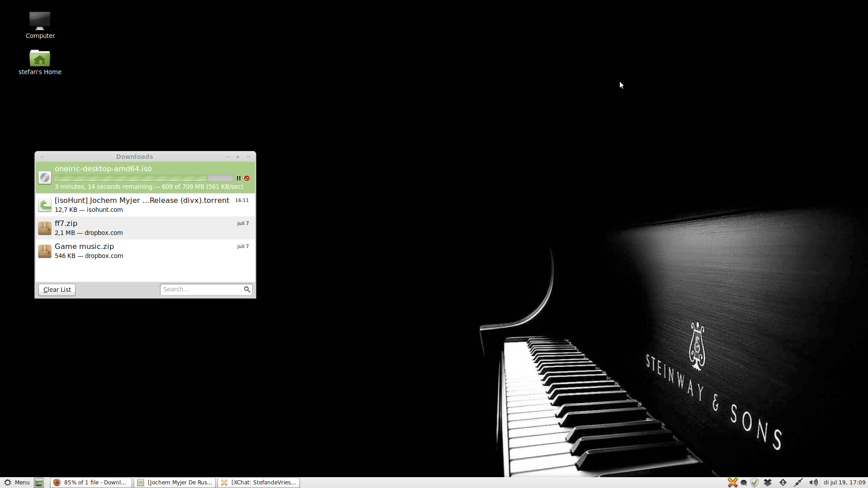
Task: Click the magnifier icon in the search box
Action: pyautogui.click(x=247, y=289)
